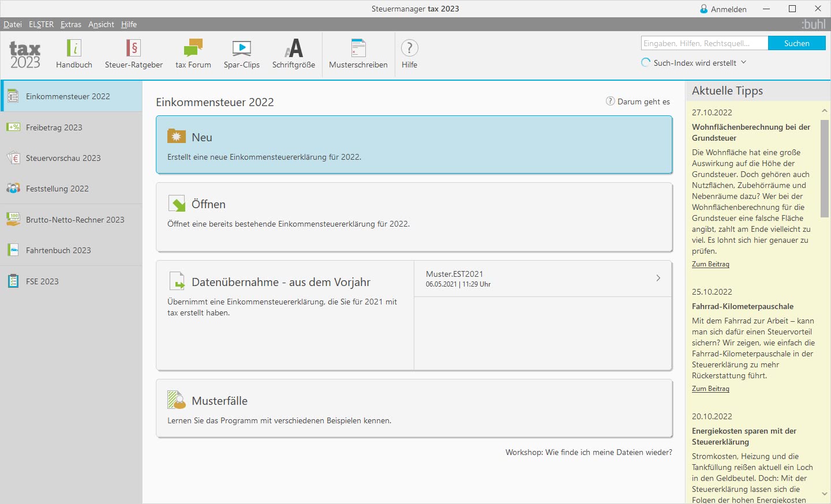Select the Öffnen tile title
The image size is (831, 504).
[208, 204]
